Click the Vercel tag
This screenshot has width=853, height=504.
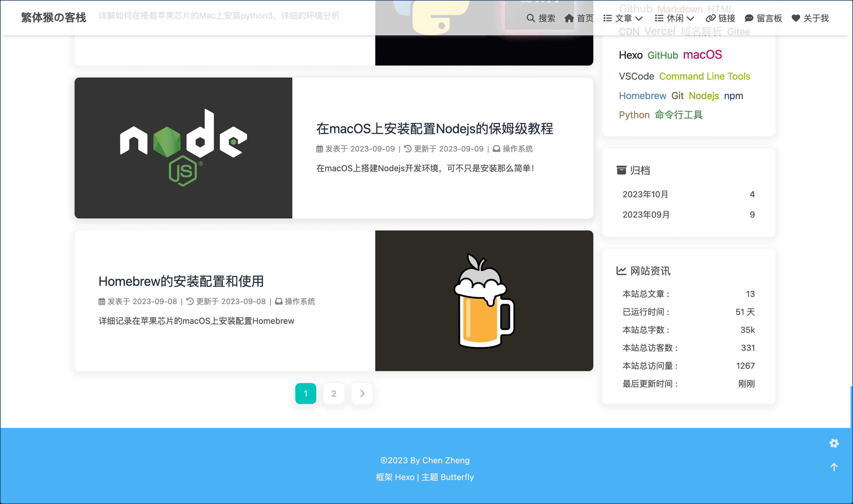pyautogui.click(x=660, y=31)
